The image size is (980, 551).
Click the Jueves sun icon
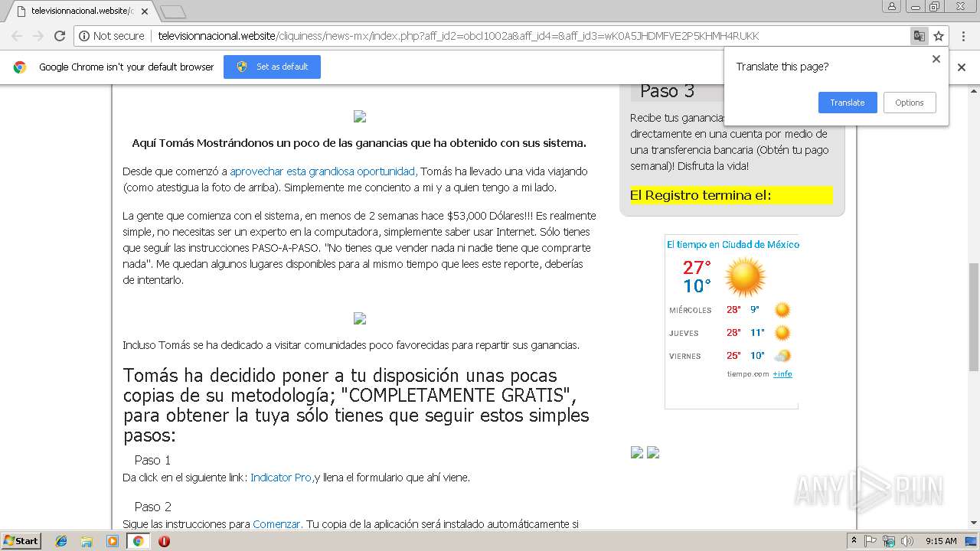click(x=782, y=333)
